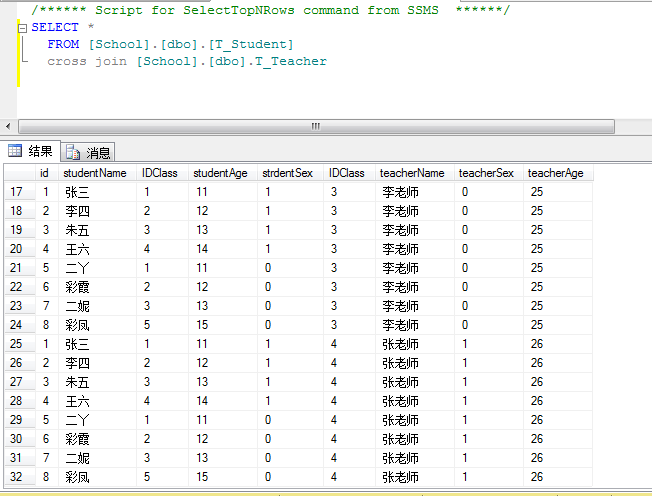Click the cross join keywords in query
652x496 pixels.
click(87, 61)
